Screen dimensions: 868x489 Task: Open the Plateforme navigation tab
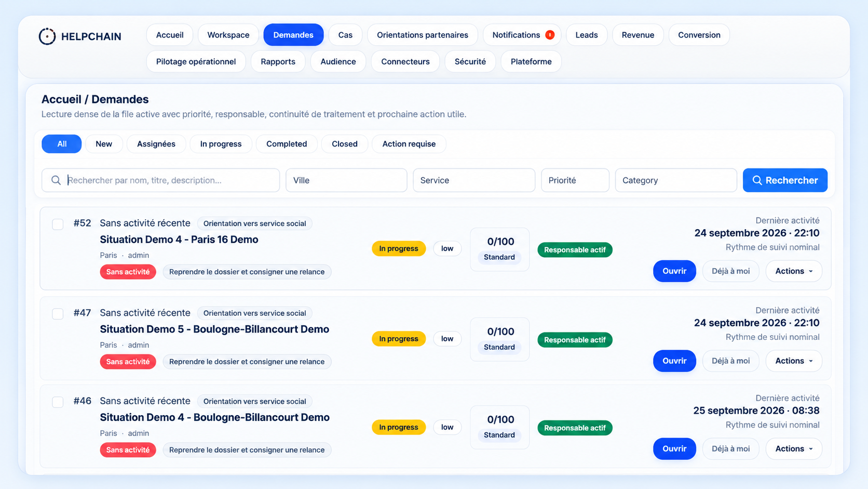[x=531, y=61]
